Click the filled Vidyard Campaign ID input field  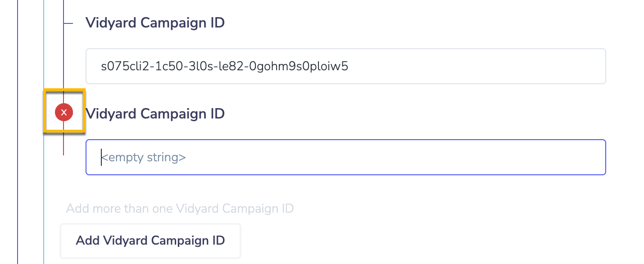(x=345, y=66)
